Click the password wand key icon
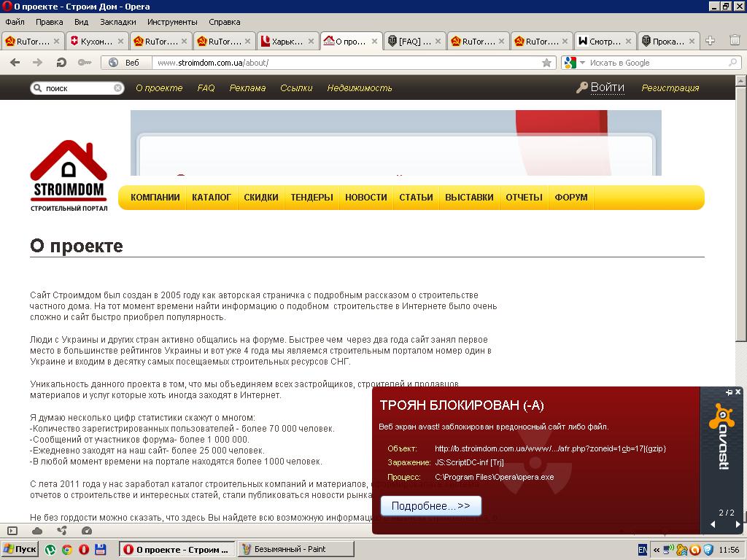This screenshot has height=560, width=747. 85,63
